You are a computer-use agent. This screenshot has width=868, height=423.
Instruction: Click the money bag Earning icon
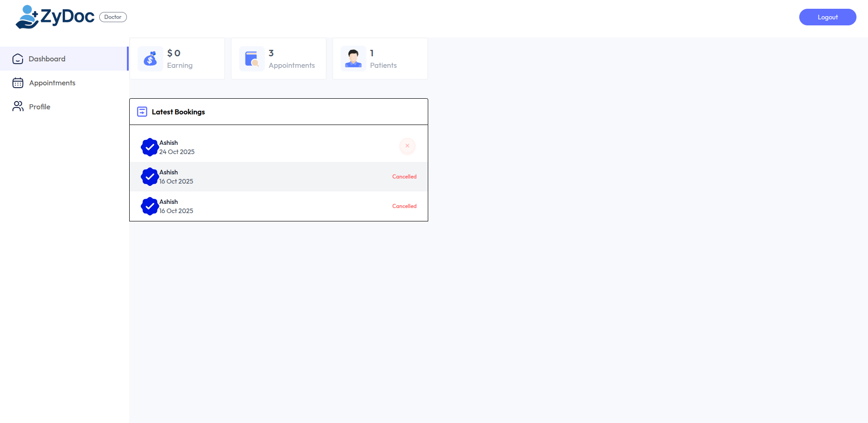coord(150,59)
